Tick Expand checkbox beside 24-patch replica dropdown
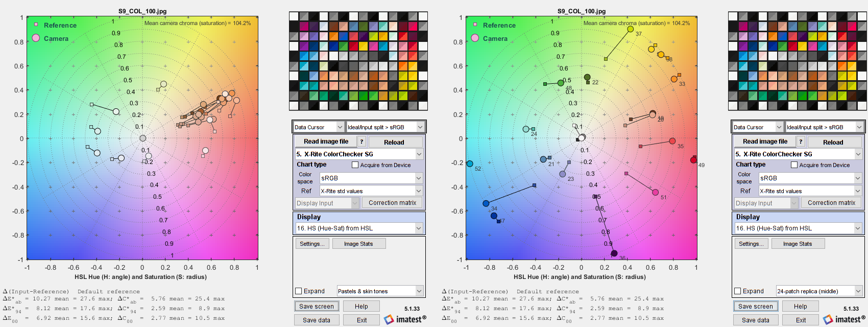Viewport: 868px width, 327px height. click(x=738, y=291)
